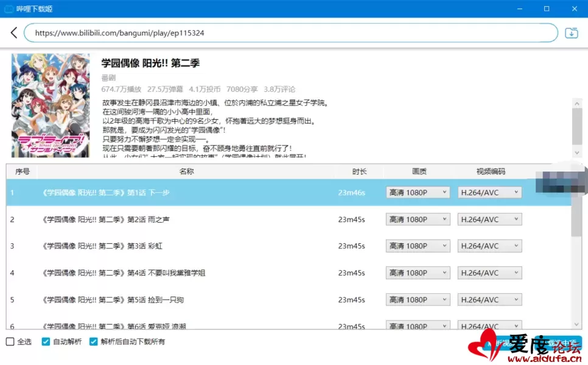The image size is (588, 365).
Task: Expand the H.264/AVC codec dropdown in row 4
Action: coord(489,273)
